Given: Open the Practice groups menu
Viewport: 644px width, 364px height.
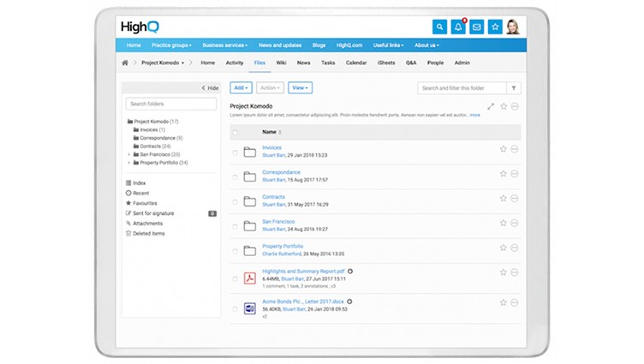Looking at the screenshot, I should (171, 45).
